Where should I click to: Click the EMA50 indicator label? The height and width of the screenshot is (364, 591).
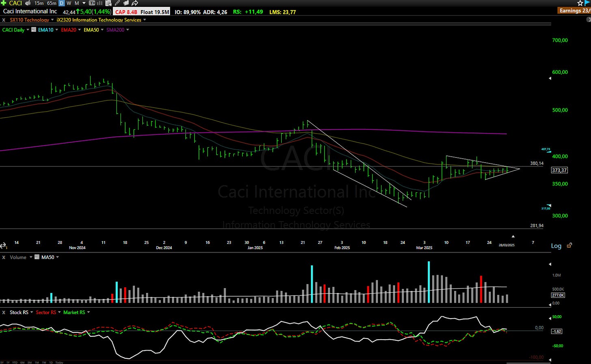coord(91,30)
